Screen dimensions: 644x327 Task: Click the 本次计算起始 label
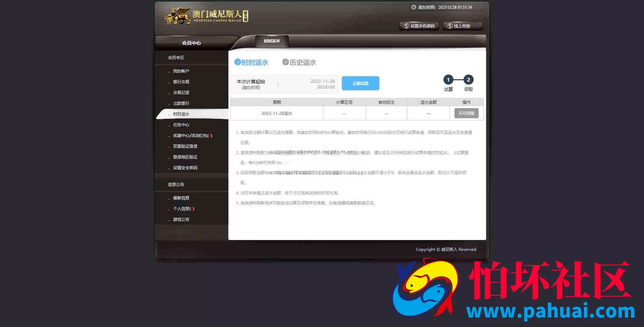[251, 82]
